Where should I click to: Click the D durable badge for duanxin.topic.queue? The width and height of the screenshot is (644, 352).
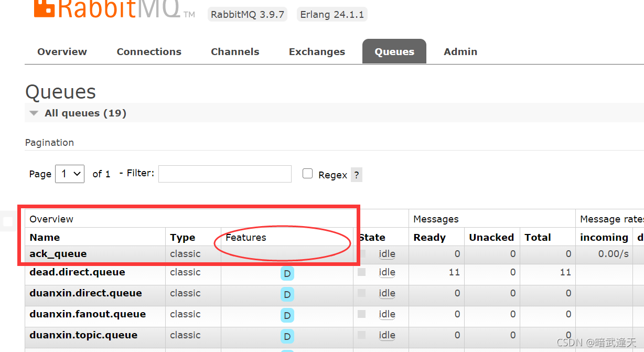tap(287, 337)
